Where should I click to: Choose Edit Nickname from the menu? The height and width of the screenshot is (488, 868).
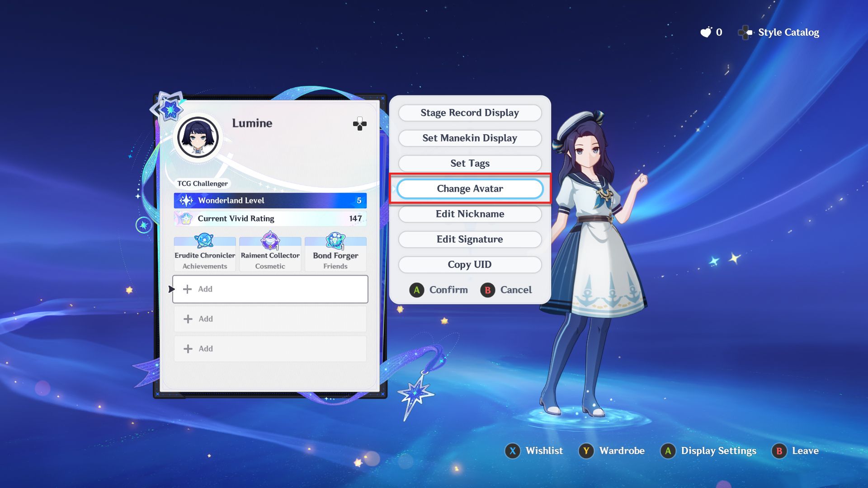pos(470,214)
